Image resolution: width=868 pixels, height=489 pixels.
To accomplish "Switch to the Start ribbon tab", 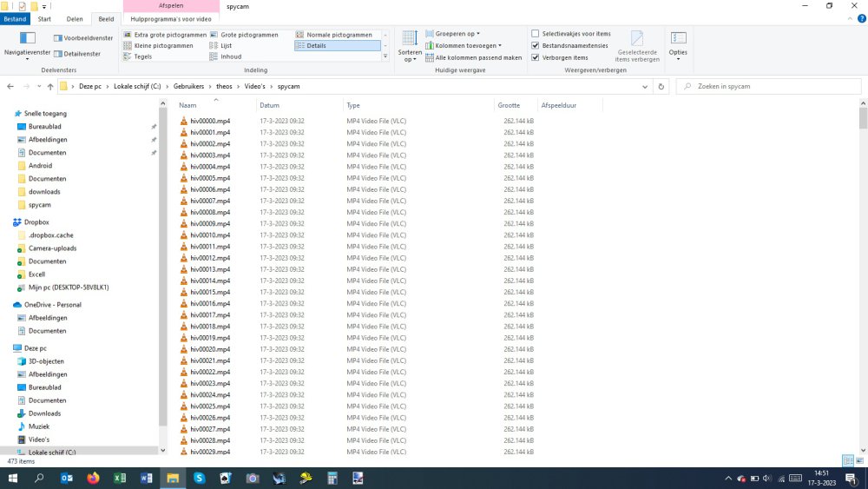I will [x=43, y=18].
